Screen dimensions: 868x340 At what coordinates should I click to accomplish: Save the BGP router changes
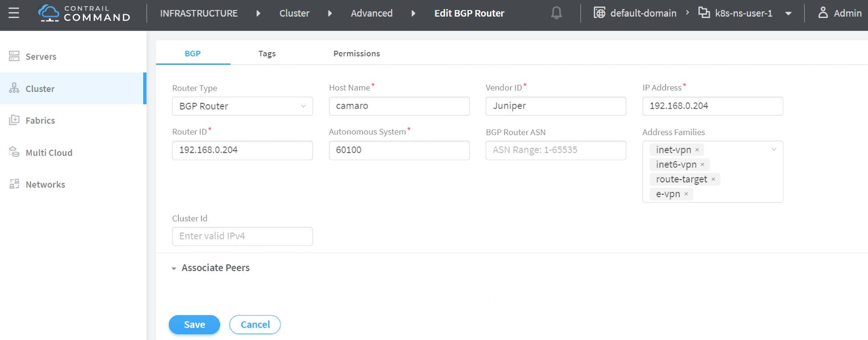(195, 324)
